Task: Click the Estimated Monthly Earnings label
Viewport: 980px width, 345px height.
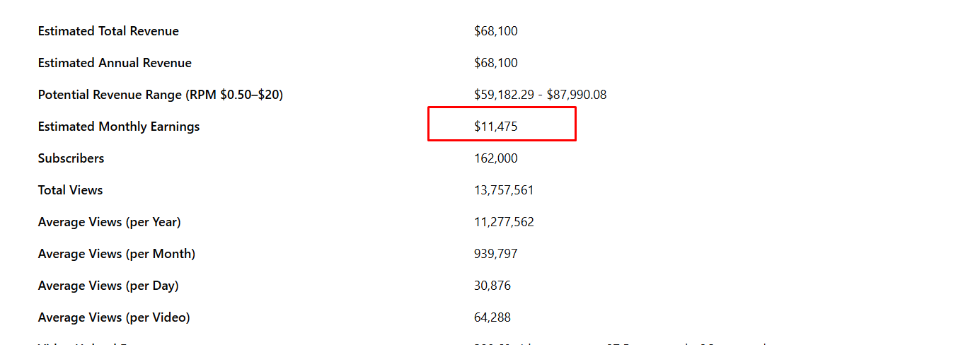Action: pos(119,127)
